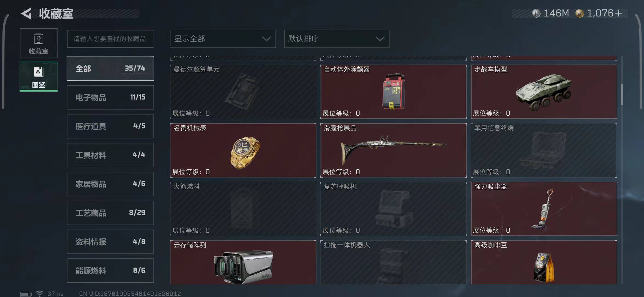
Task: Click the vertical scrollbar of item grid
Action: 622,94
